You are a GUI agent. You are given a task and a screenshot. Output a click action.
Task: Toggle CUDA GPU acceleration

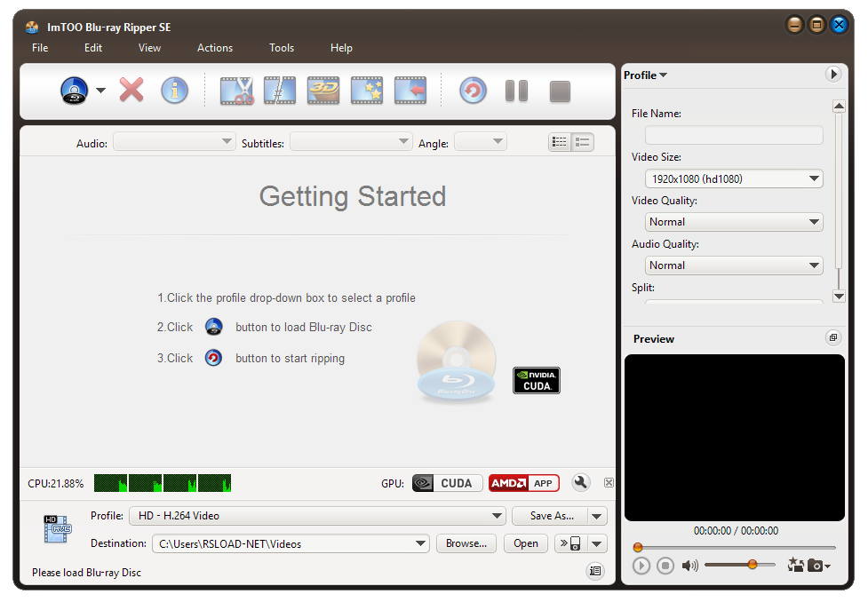pos(446,483)
